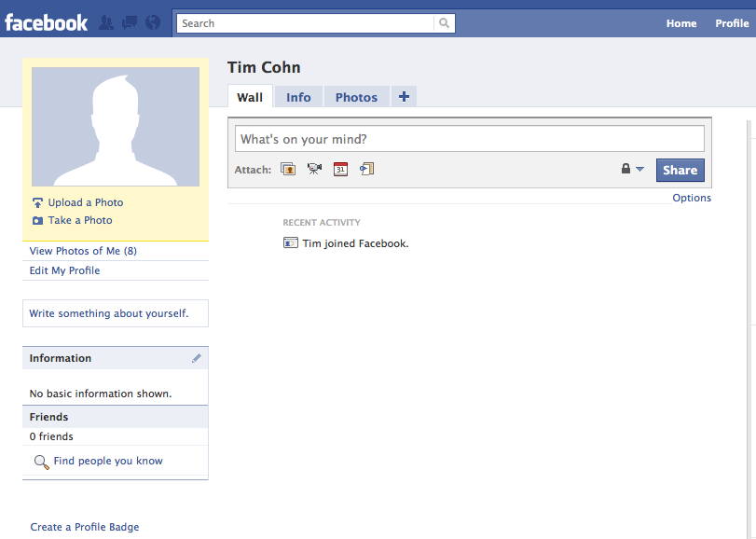Image resolution: width=756 pixels, height=539 pixels.
Task: Open the Photos tab
Action: coord(356,97)
